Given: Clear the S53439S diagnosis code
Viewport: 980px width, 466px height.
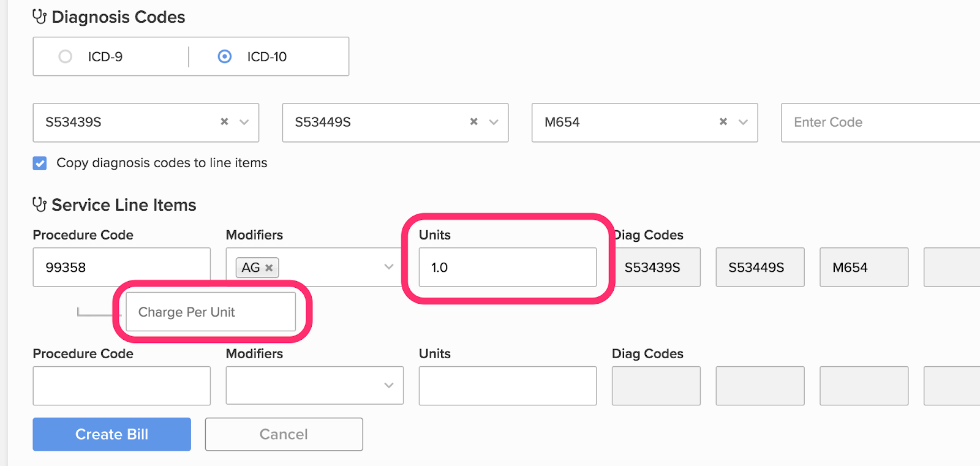Looking at the screenshot, I should click(224, 122).
